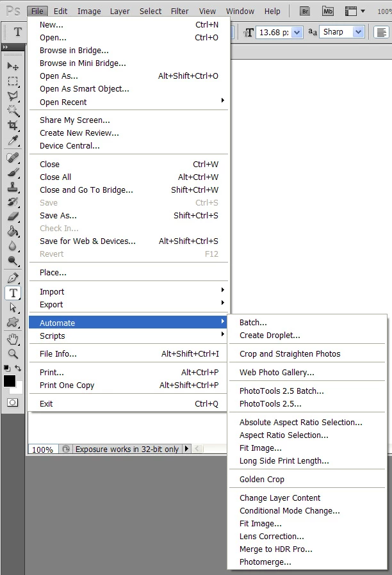Choose Create Droplet...
The image size is (392, 575).
[307, 336]
